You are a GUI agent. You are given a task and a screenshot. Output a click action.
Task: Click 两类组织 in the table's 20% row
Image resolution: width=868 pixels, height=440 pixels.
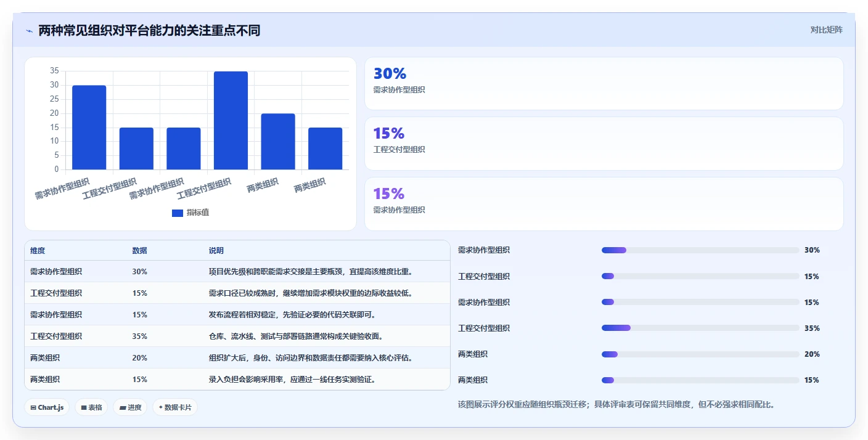[x=45, y=358]
